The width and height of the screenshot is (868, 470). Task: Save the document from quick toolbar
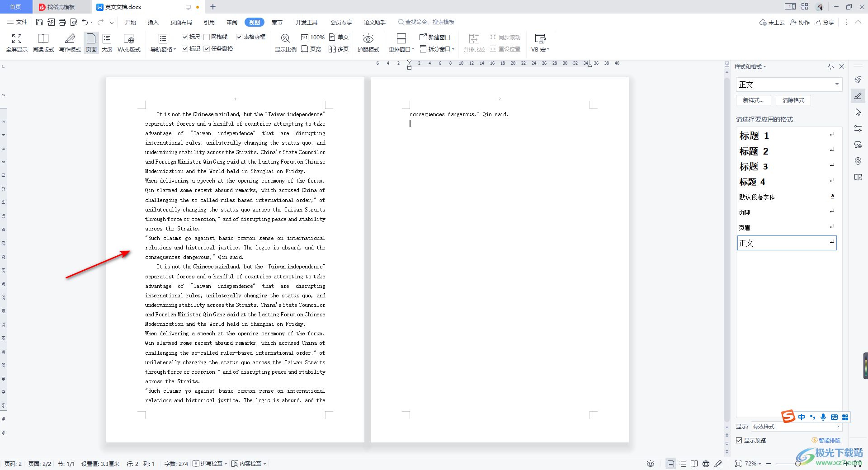pyautogui.click(x=40, y=22)
